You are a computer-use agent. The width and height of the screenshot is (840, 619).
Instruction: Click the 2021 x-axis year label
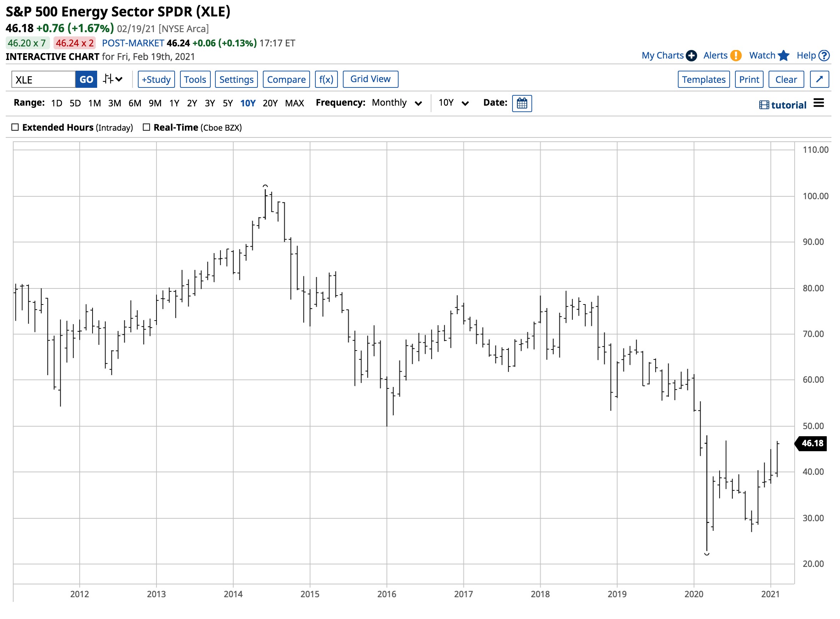click(770, 594)
